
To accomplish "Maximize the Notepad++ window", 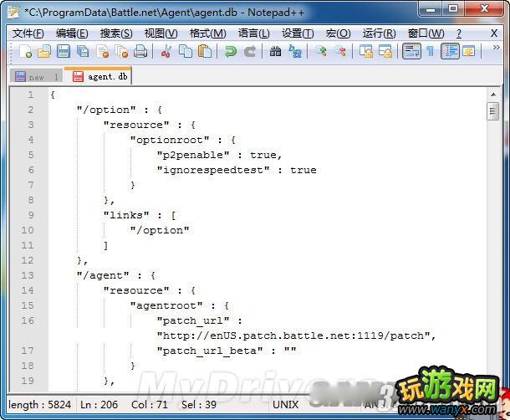I will point(453,8).
